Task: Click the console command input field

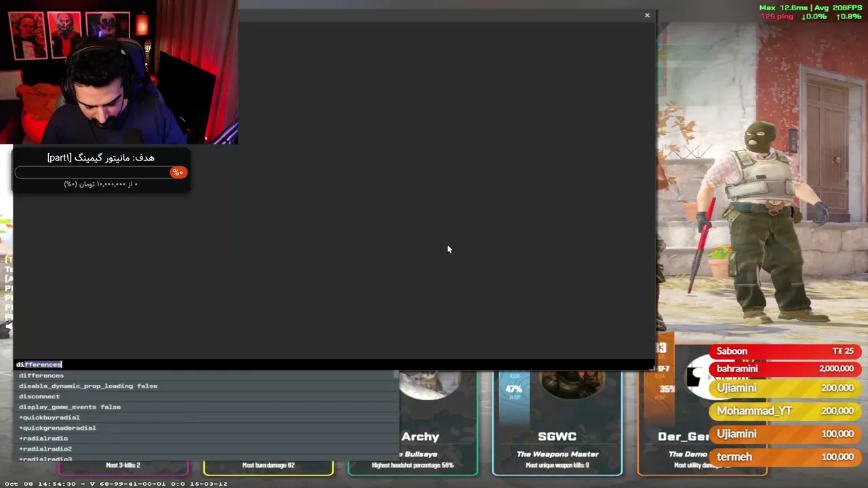Action: (334, 364)
